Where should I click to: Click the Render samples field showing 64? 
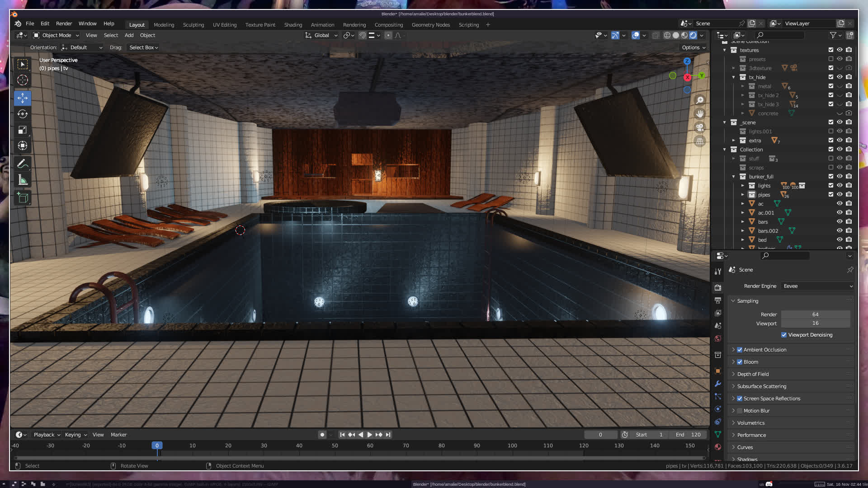[815, 314]
